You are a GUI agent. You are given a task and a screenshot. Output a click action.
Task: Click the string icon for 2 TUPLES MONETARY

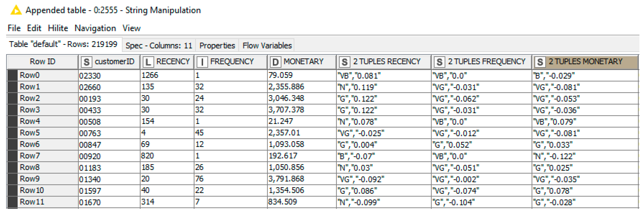coord(540,62)
